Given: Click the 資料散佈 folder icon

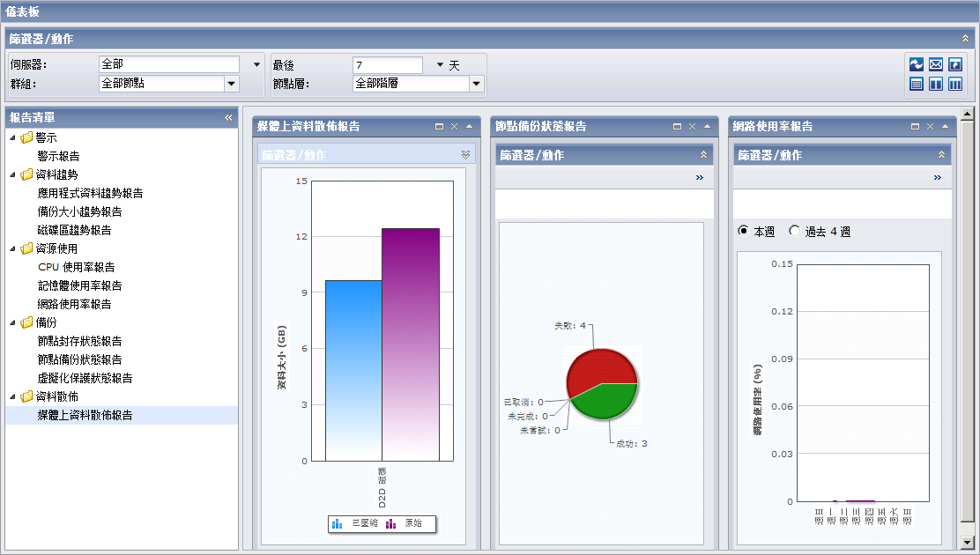Looking at the screenshot, I should (26, 397).
